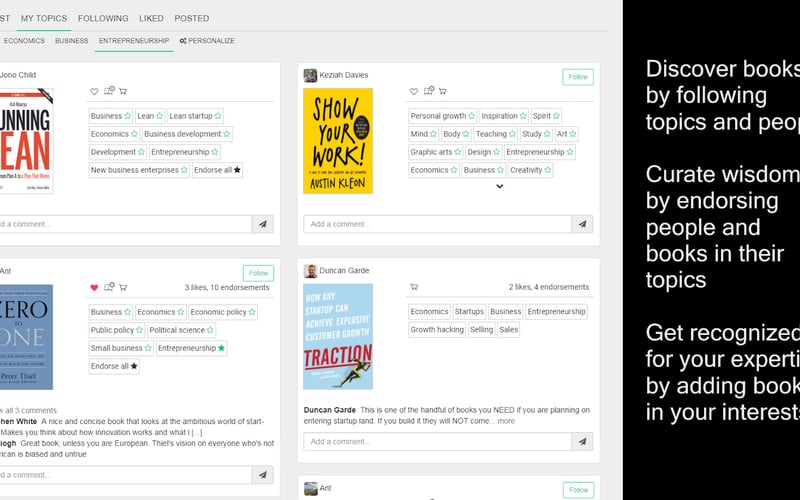
Task: Select ECONOMICS topic subtab
Action: pos(24,41)
